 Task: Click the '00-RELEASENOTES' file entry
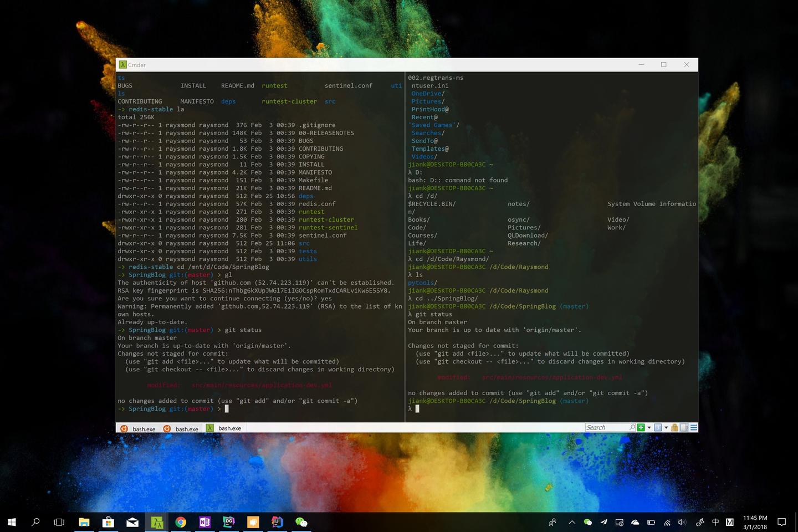[326, 133]
